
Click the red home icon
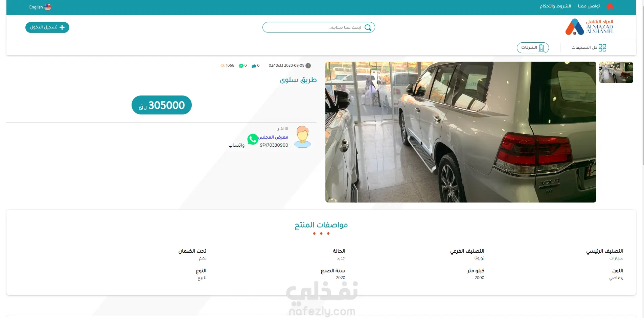coord(610,6)
